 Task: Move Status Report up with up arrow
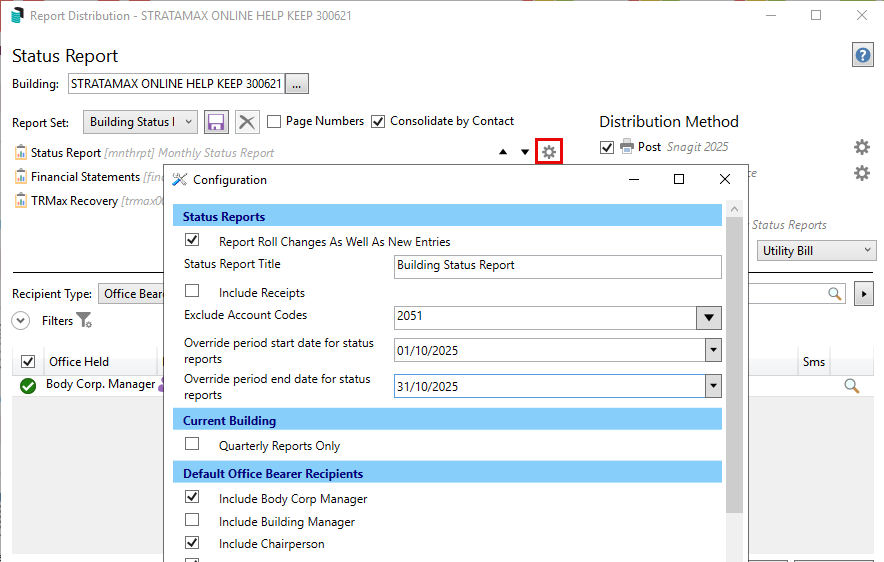(x=503, y=152)
